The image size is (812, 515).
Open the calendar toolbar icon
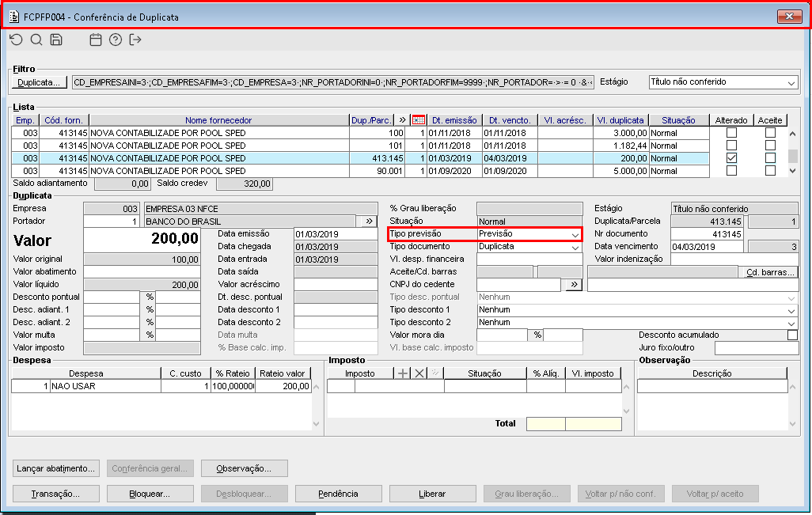pos(96,40)
